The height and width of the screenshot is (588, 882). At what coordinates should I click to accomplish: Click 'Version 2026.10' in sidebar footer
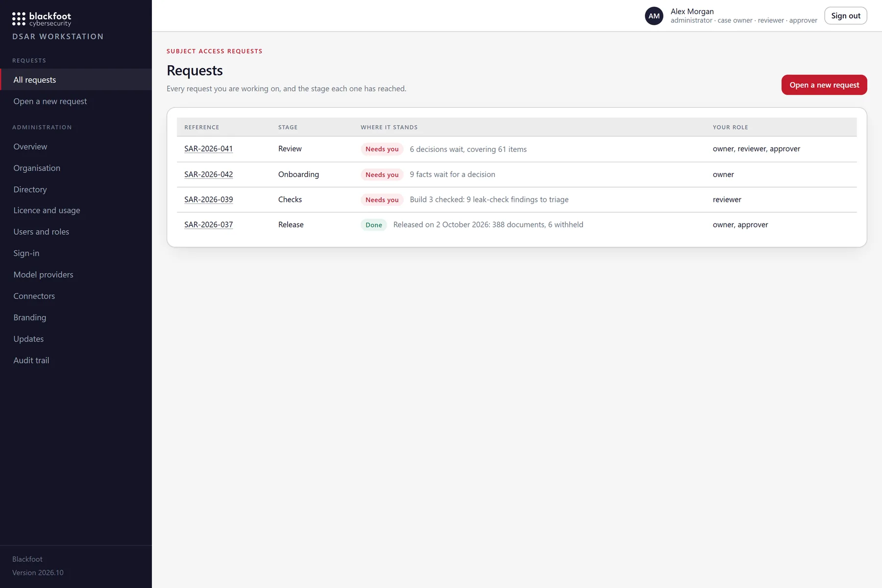[x=38, y=573]
